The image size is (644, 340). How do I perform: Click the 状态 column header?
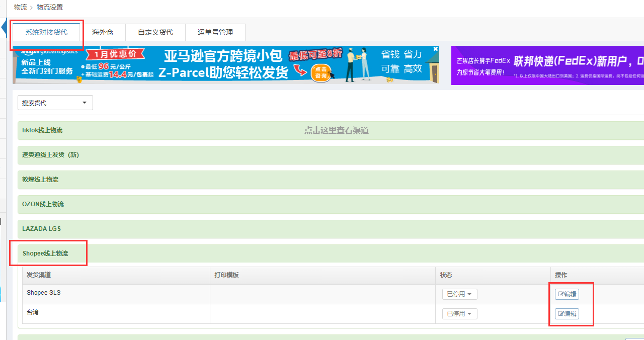(493, 275)
